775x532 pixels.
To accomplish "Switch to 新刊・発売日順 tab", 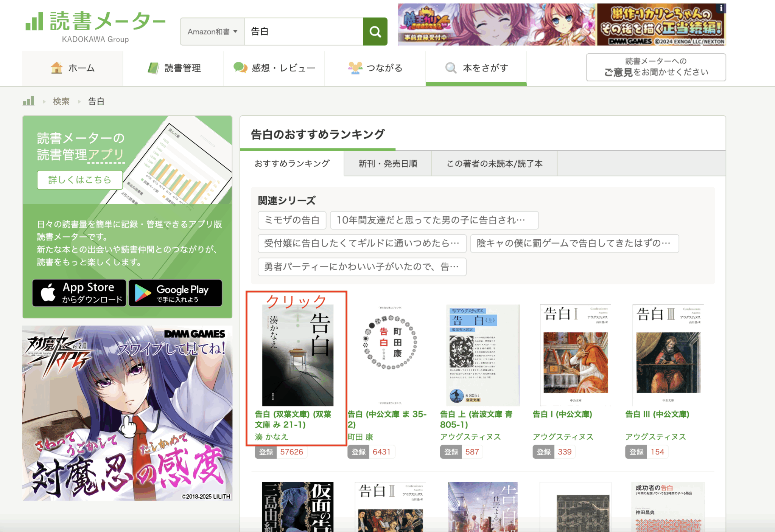I will tap(387, 164).
